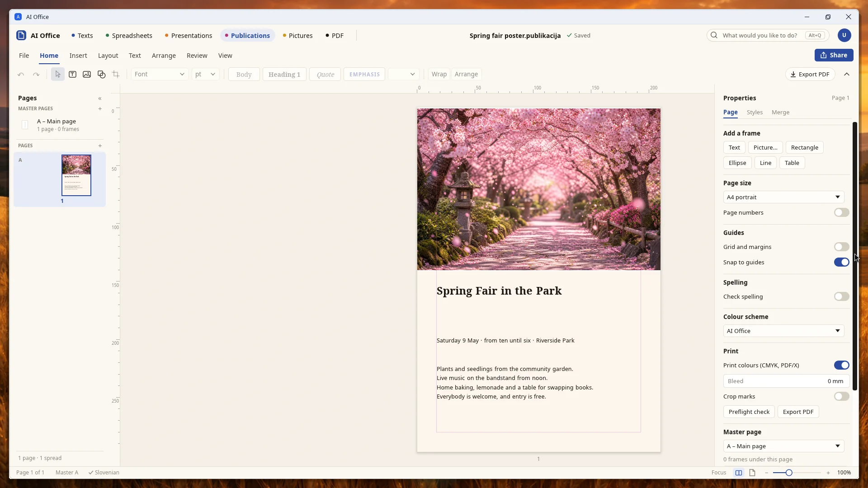Click the zoom slider handle
868x488 pixels.
click(x=789, y=473)
